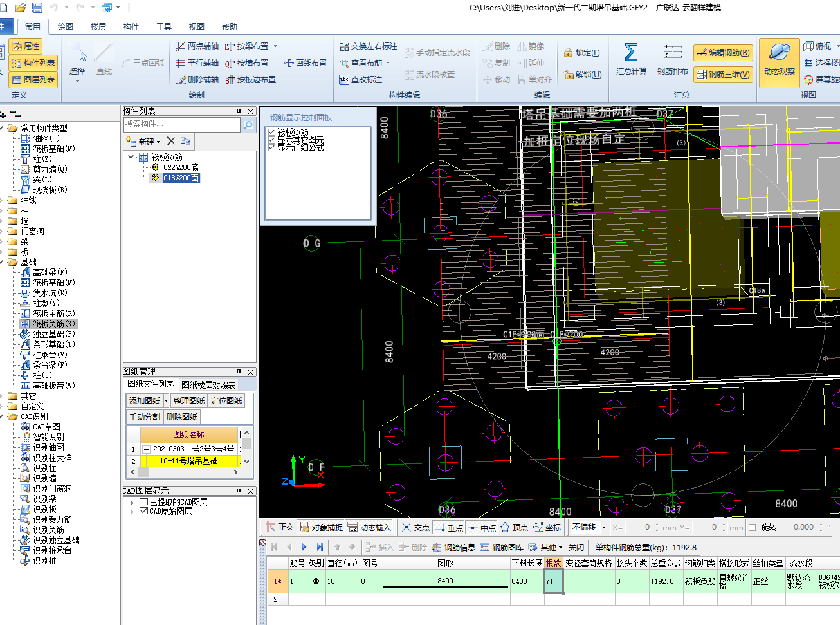Screen dimensions: 840x625
Task: Enable the 中点 midpoint snap
Action: pyautogui.click(x=482, y=528)
